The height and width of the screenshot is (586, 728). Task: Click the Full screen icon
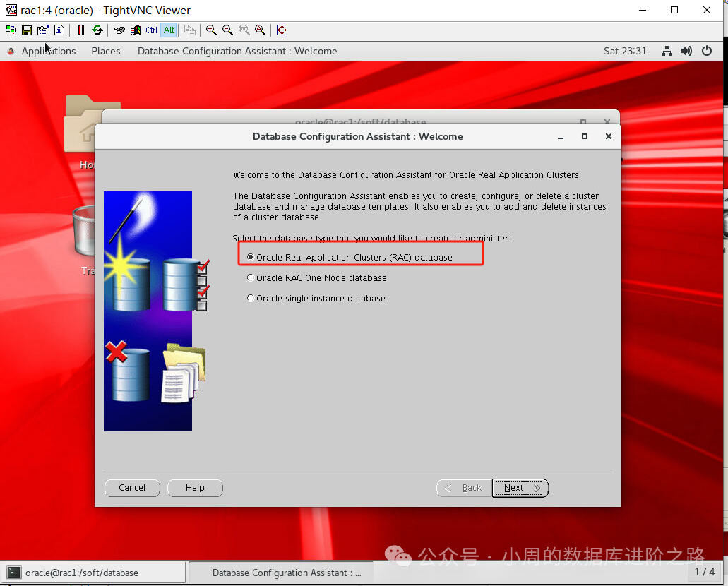coord(282,30)
